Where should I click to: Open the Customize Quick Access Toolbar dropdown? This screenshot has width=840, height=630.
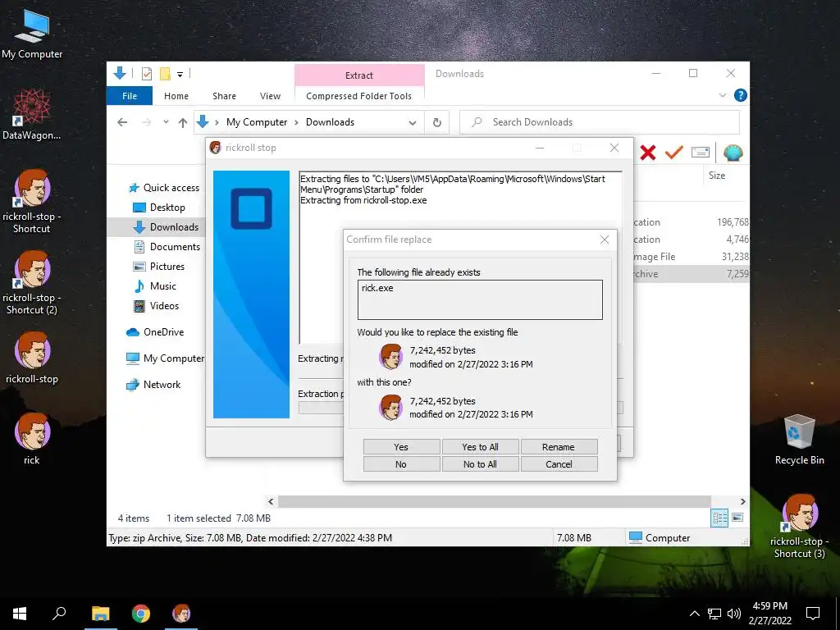180,75
